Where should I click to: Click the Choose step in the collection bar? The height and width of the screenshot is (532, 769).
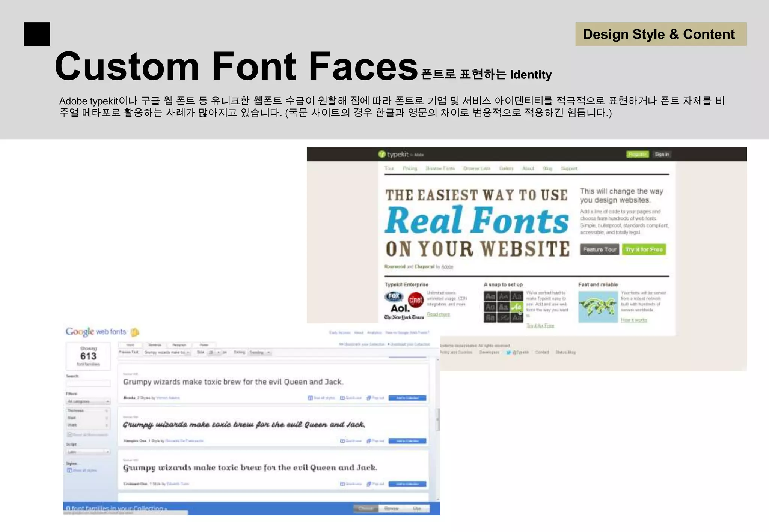click(x=366, y=509)
